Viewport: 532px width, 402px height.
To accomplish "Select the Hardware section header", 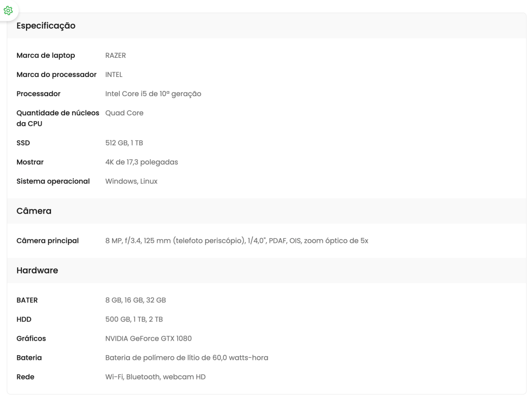I will pos(37,270).
